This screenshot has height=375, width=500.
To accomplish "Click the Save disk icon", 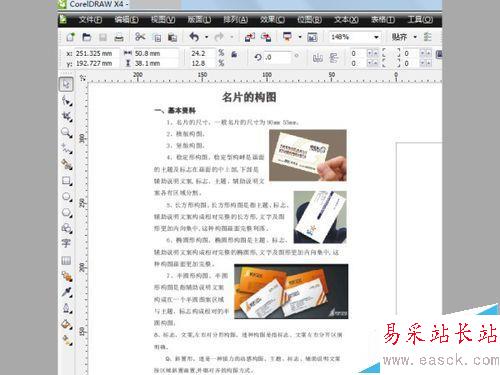I will [103, 37].
